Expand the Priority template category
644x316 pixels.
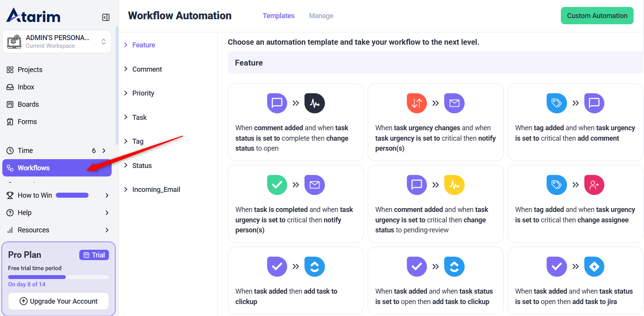pyautogui.click(x=143, y=93)
